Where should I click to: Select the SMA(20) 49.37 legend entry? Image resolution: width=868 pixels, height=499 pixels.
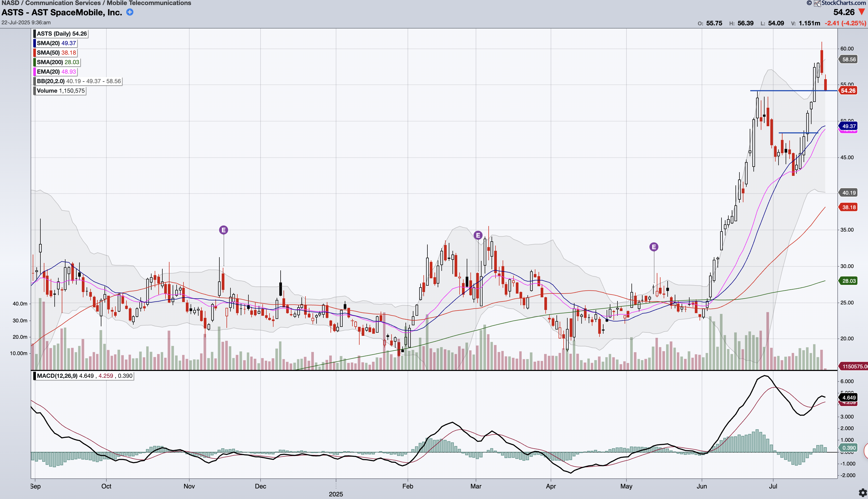click(56, 43)
